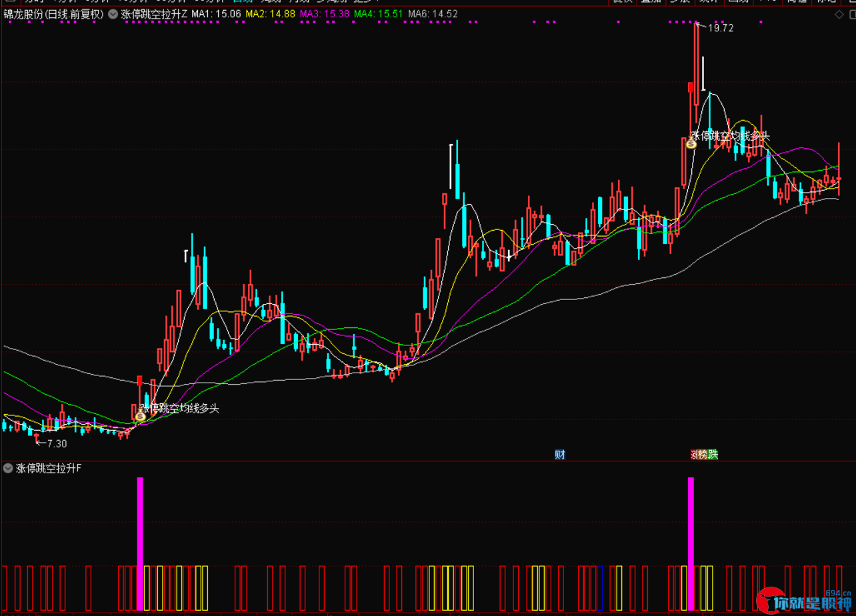Click indicator name 涨停跳空拉升F

point(49,469)
